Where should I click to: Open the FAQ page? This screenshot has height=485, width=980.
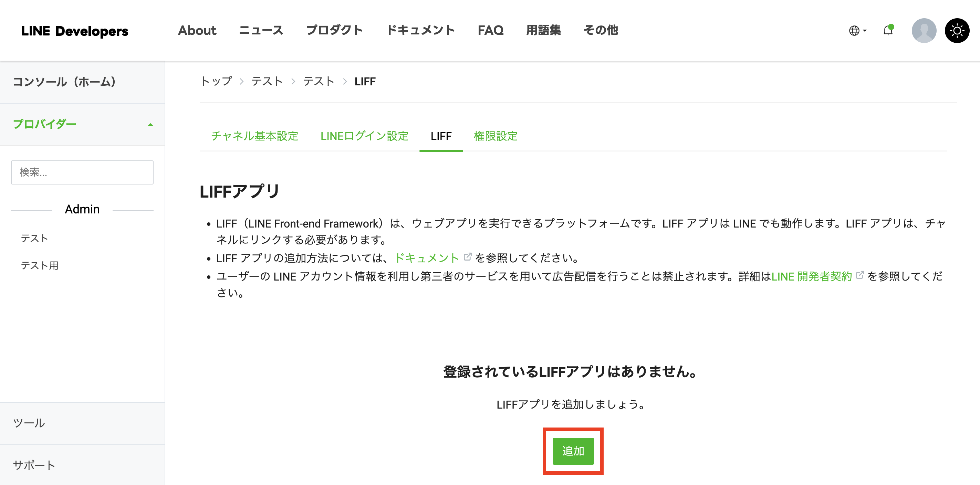coord(490,30)
